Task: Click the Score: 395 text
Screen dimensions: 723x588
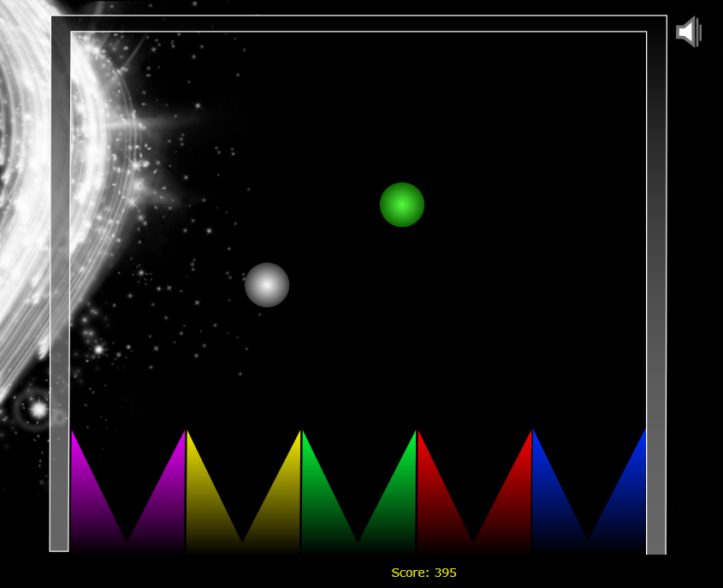Action: (x=424, y=573)
